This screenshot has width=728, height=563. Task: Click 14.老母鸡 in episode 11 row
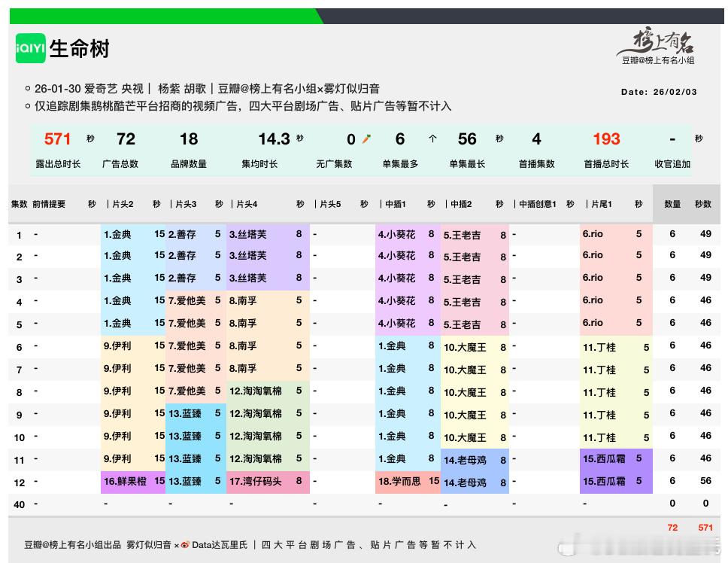[x=466, y=460]
